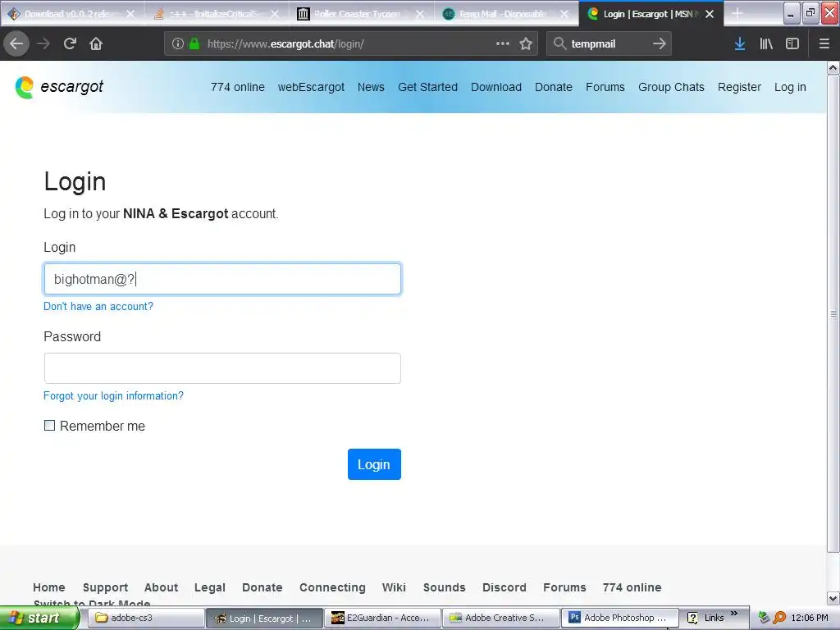
Task: Bookmark this page with the star icon
Action: [526, 43]
